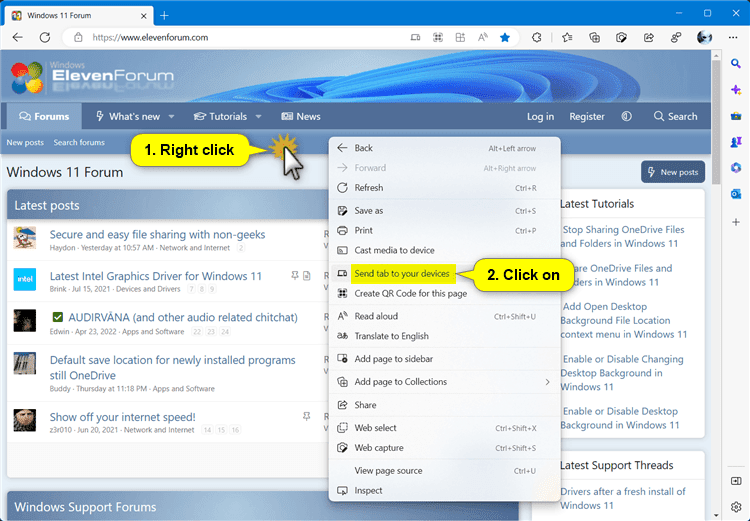Open Secure and easy file sharing thread
Viewport: 750px width, 521px height.
[x=157, y=234]
